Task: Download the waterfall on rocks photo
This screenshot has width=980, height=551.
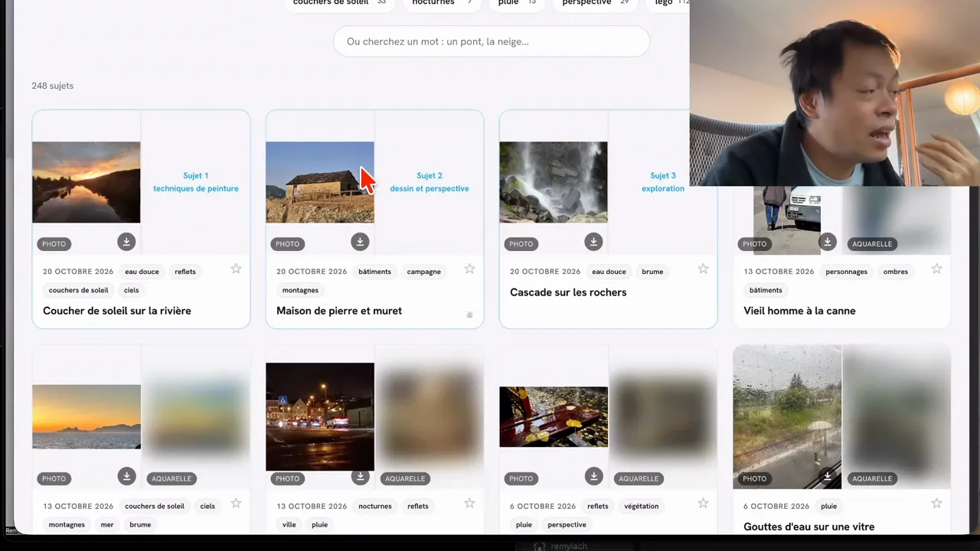Action: 593,242
